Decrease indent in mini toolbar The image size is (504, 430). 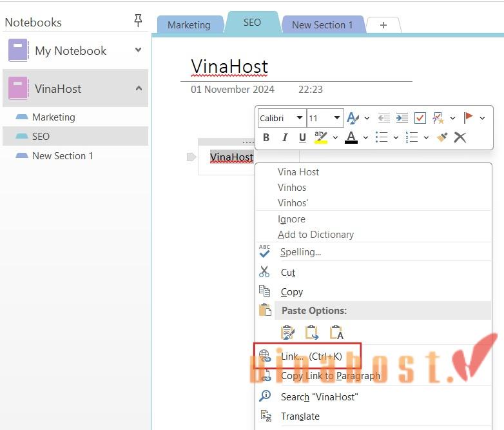coord(383,118)
